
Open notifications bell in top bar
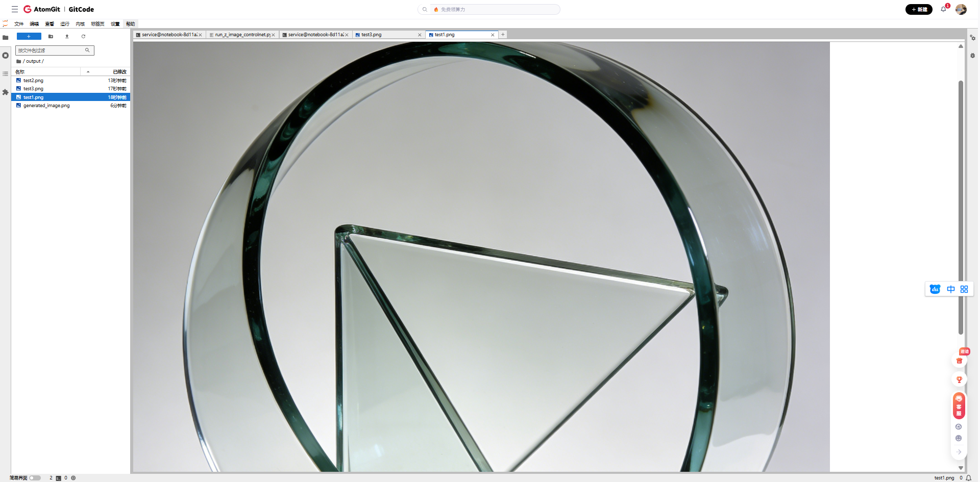(x=943, y=9)
